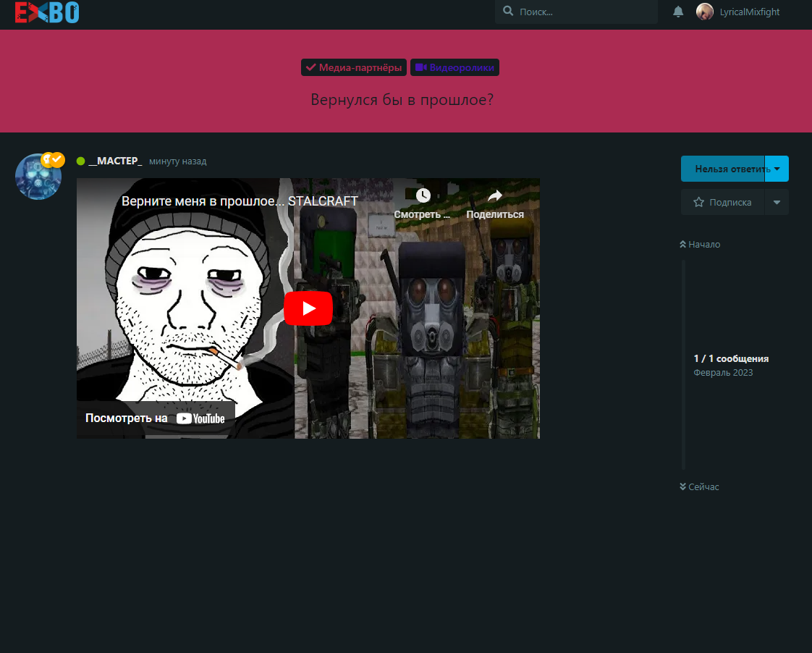This screenshot has height=653, width=812.
Task: Play the embedded YouTube video
Action: (308, 308)
